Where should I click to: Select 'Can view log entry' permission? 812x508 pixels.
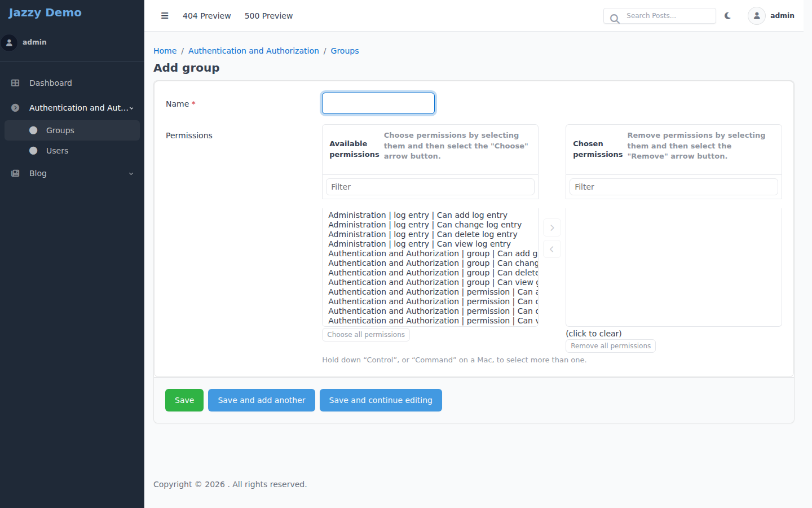(x=430, y=244)
